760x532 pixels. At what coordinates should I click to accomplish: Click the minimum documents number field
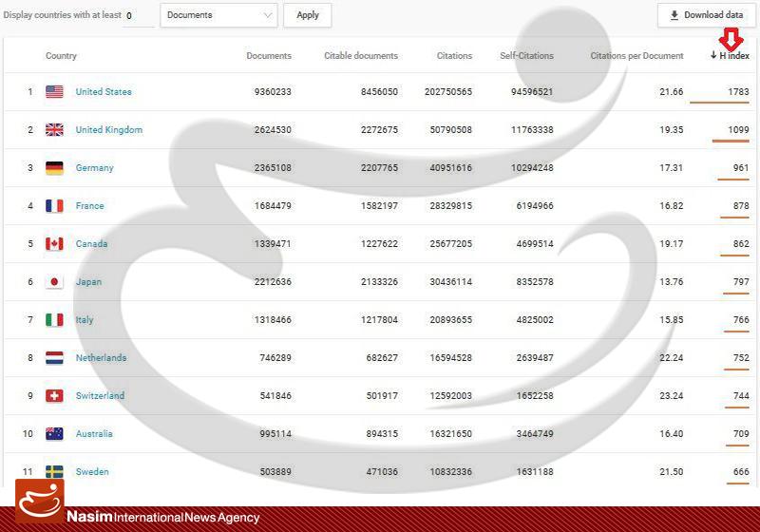click(x=139, y=16)
